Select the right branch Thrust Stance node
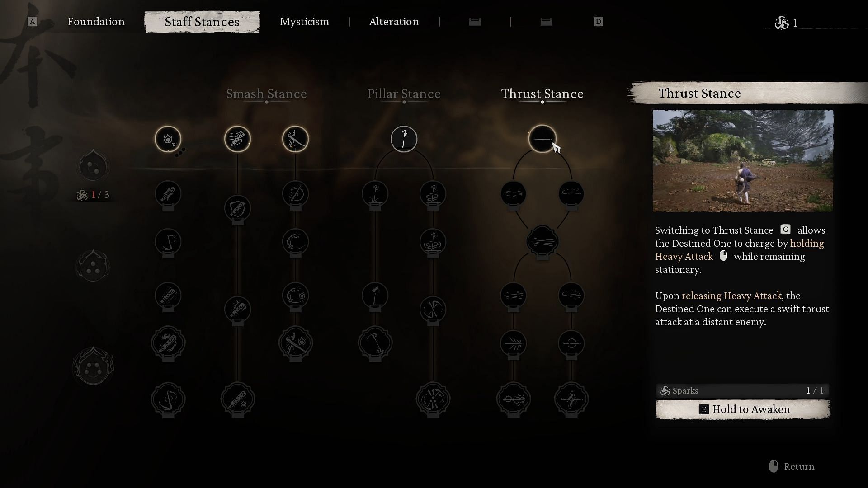 coord(571,193)
